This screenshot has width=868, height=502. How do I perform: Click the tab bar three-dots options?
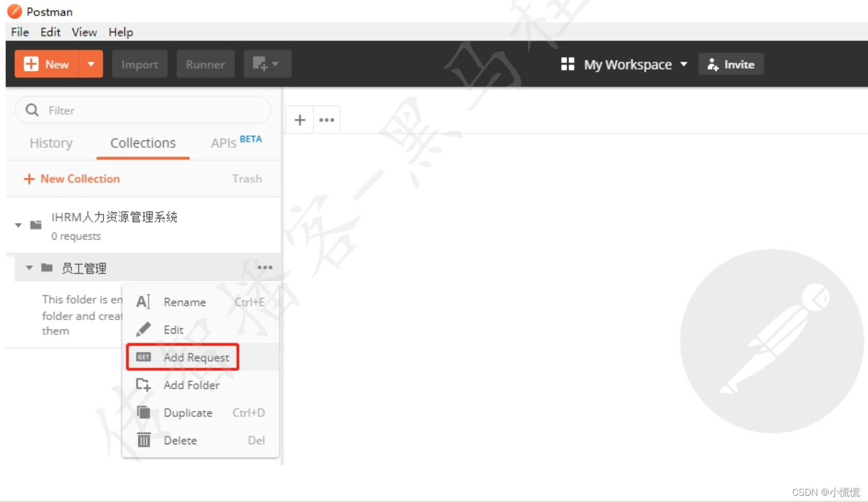pos(327,120)
